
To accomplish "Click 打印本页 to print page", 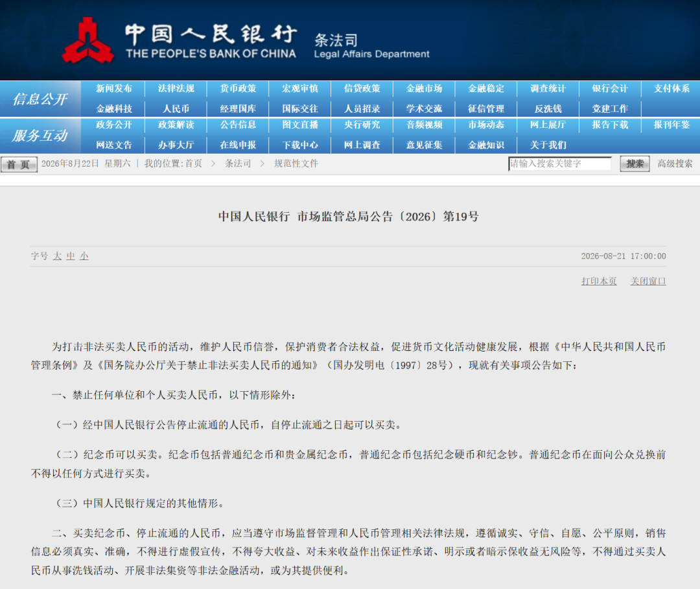I will point(599,281).
